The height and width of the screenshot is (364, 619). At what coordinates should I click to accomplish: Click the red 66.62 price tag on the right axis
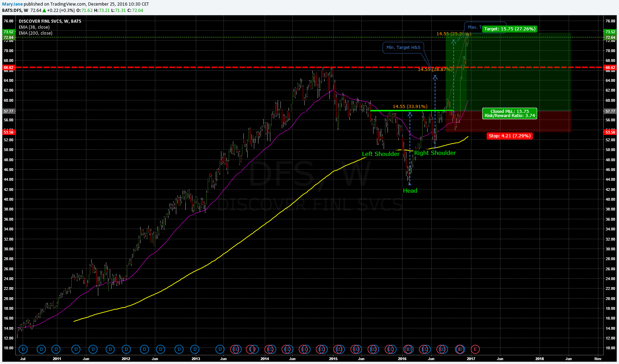[610, 67]
